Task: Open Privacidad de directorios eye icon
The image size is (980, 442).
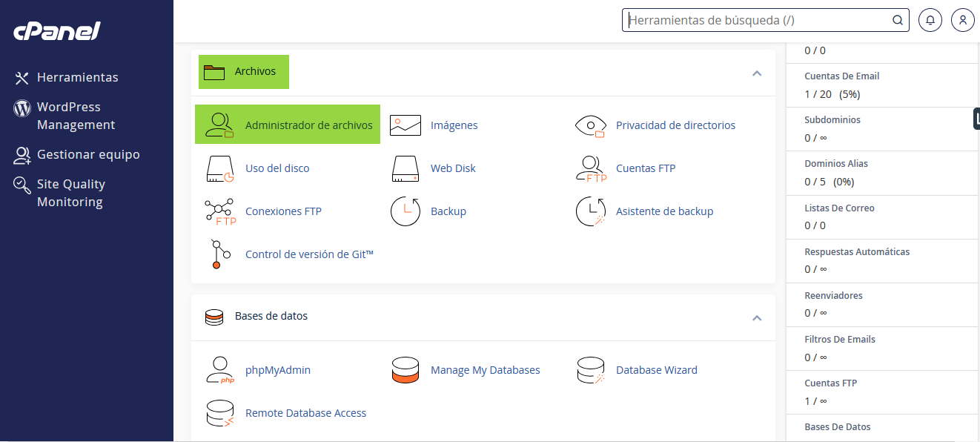Action: pyautogui.click(x=591, y=125)
